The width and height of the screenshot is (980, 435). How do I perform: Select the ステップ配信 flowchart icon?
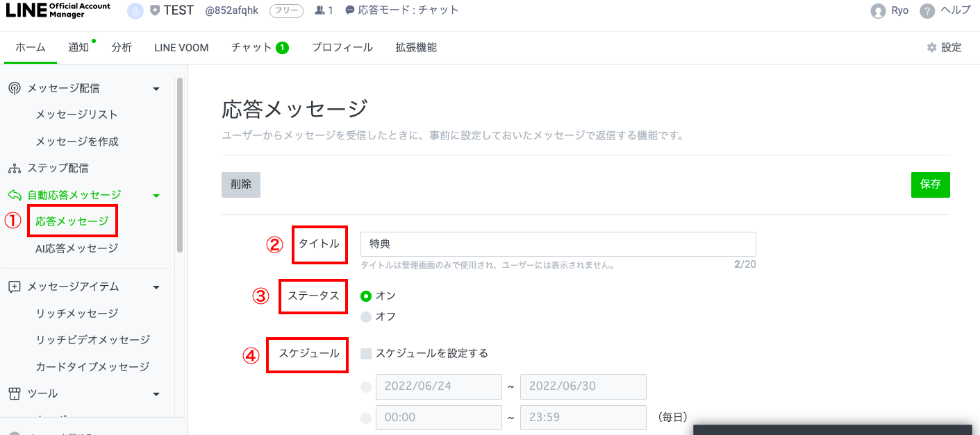click(x=15, y=168)
